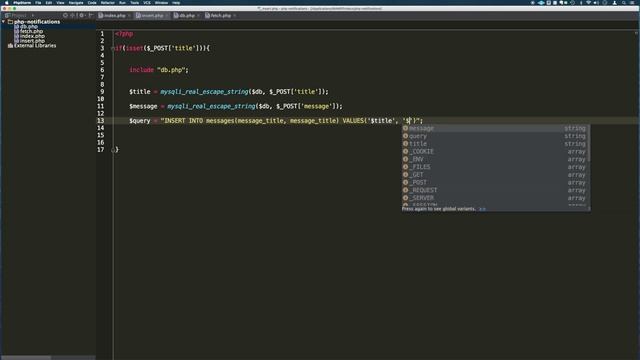This screenshot has width=640, height=360.
Task: Choose 'query' string completion suggestion
Action: pos(495,136)
